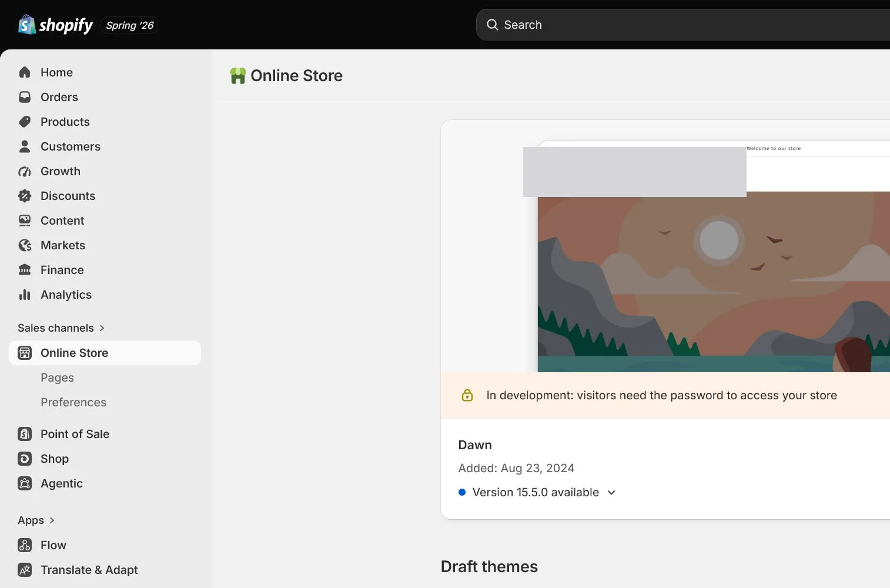Click the Flow app icon
The height and width of the screenshot is (588, 890).
coord(25,545)
